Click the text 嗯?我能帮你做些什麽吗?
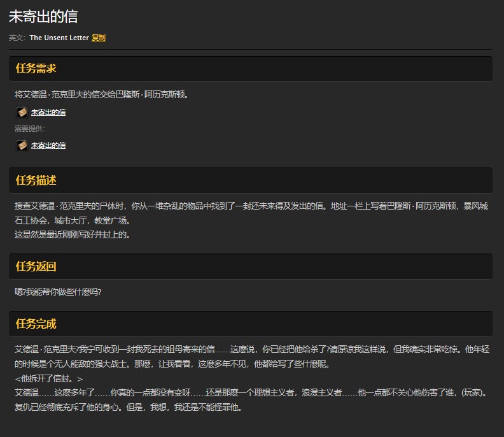Image resolution: width=504 pixels, height=437 pixels. point(58,292)
